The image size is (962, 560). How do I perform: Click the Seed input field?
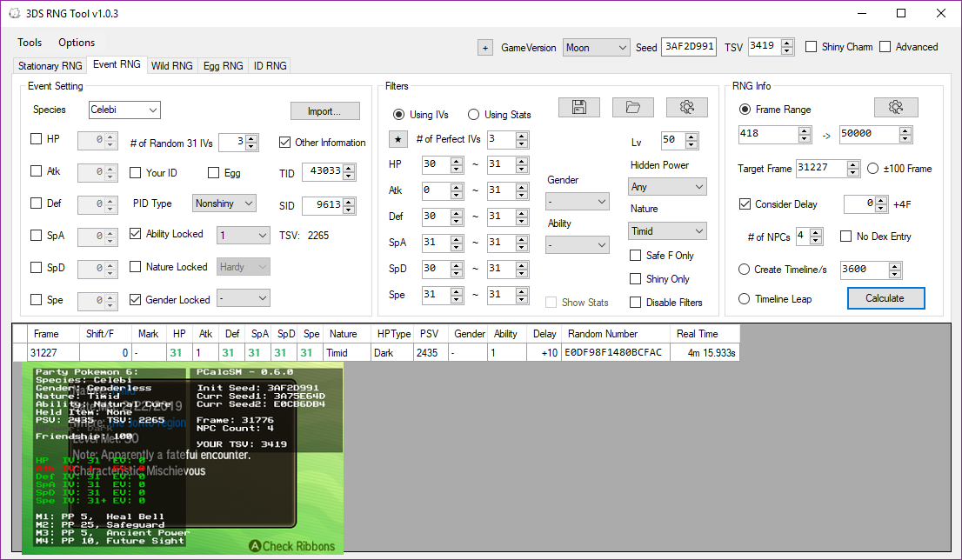689,47
